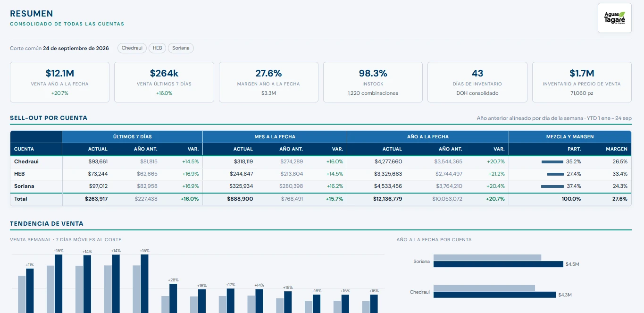The height and width of the screenshot is (313, 644).
Task: Open the $1.7M Inventario a Precio de Venta card
Action: [582, 82]
